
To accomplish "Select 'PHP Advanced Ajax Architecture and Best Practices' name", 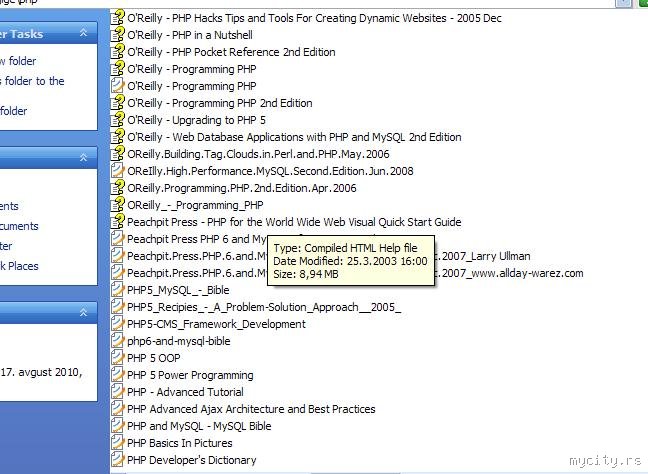I will [x=251, y=409].
